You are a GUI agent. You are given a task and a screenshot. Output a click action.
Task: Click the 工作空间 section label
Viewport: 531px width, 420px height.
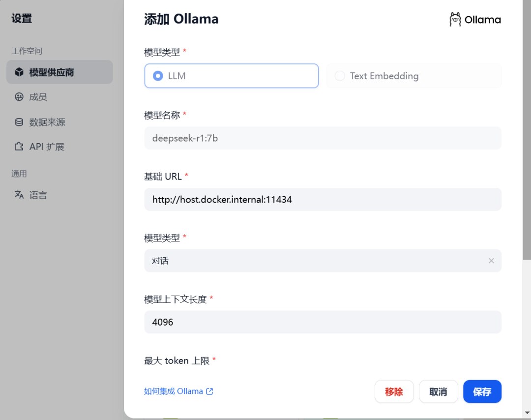tap(27, 51)
